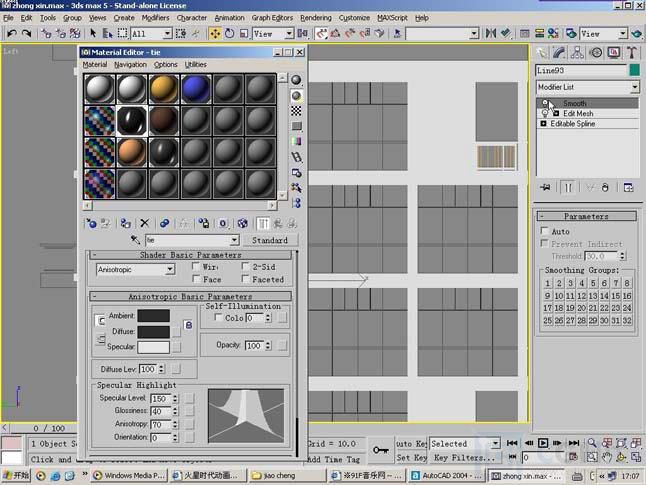Open the Modifier List dropdown
Screen dimensions: 646x485
point(634,87)
